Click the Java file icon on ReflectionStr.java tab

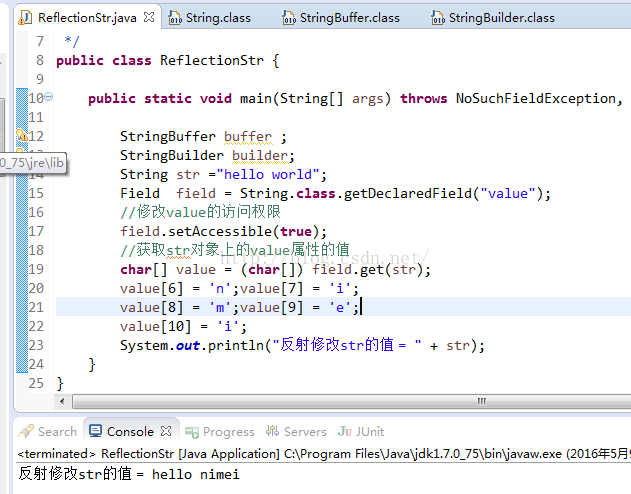coord(25,18)
